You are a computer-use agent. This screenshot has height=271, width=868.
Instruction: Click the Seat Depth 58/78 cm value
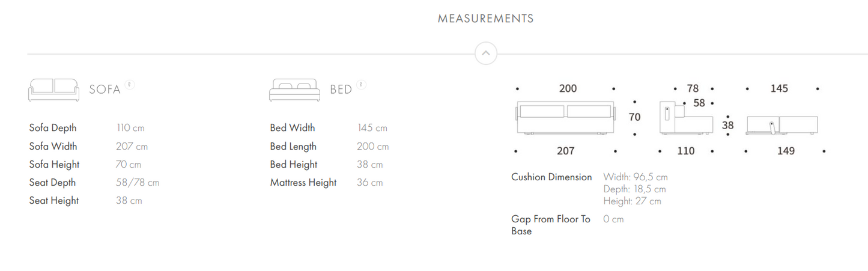coord(138,183)
